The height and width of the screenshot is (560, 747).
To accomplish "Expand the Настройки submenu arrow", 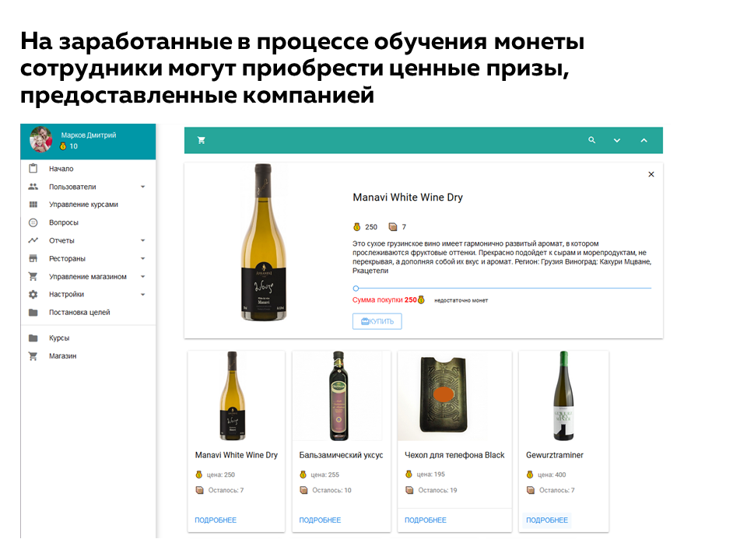I will coord(142,294).
